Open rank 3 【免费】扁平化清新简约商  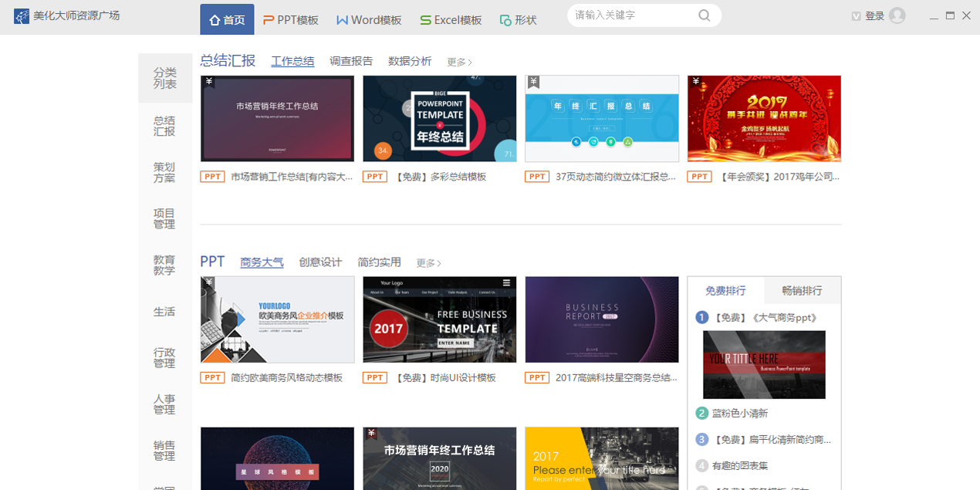pos(772,440)
